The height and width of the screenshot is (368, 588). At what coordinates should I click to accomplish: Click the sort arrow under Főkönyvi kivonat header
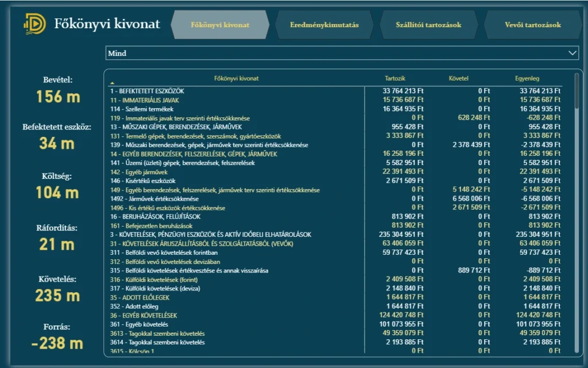(x=112, y=84)
